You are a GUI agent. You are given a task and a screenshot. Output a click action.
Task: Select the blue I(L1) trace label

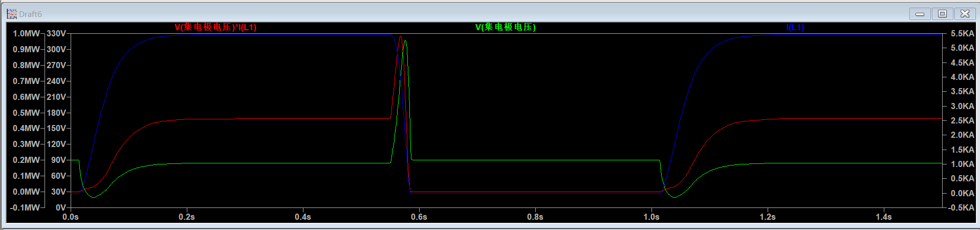[795, 28]
